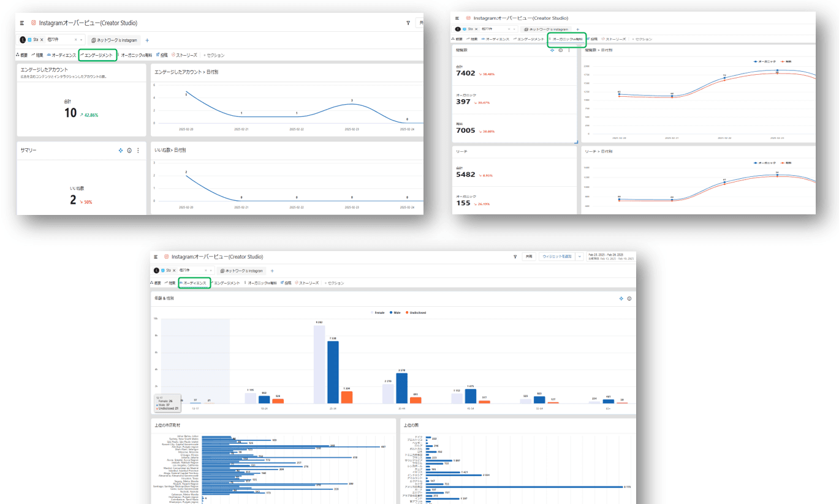Click the info icon on the サマリー widget

129,150
